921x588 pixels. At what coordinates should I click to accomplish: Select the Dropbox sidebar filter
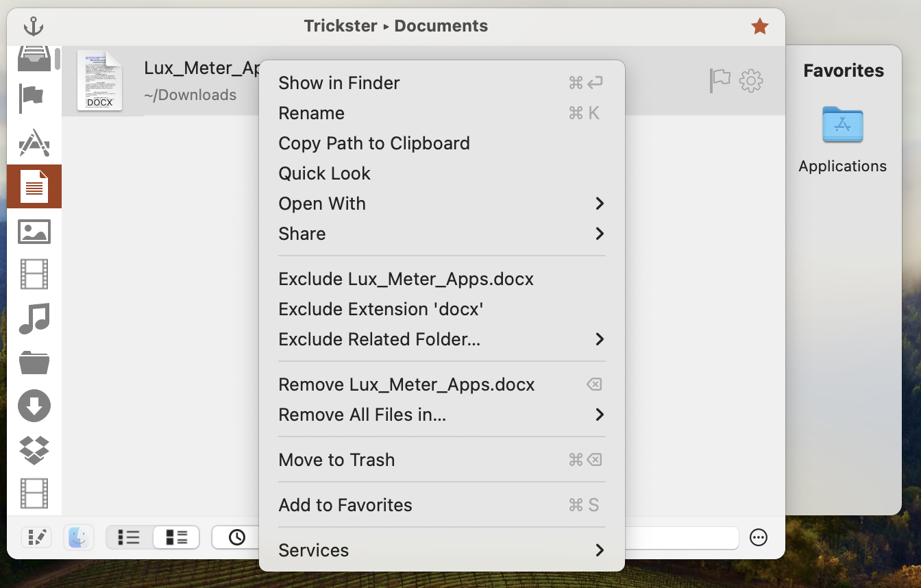coord(34,450)
